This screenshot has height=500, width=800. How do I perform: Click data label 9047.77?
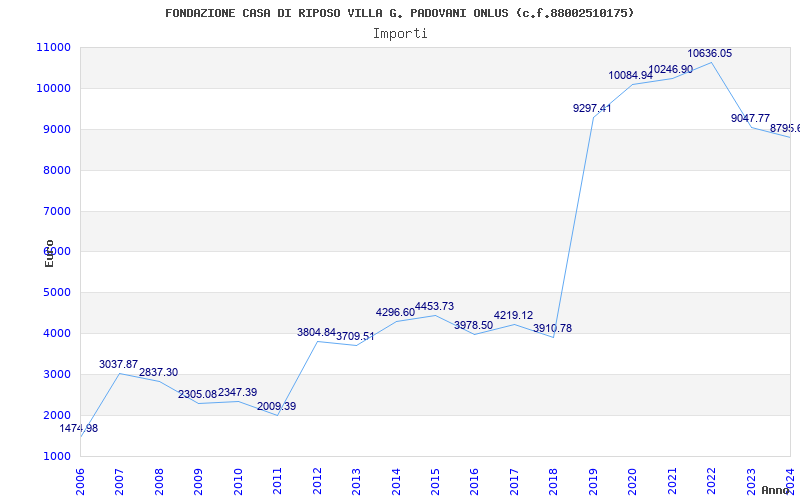point(751,118)
